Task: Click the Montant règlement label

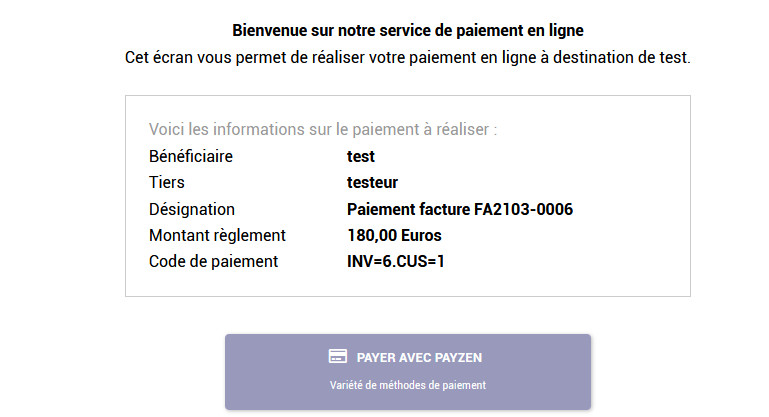Action: (x=217, y=235)
